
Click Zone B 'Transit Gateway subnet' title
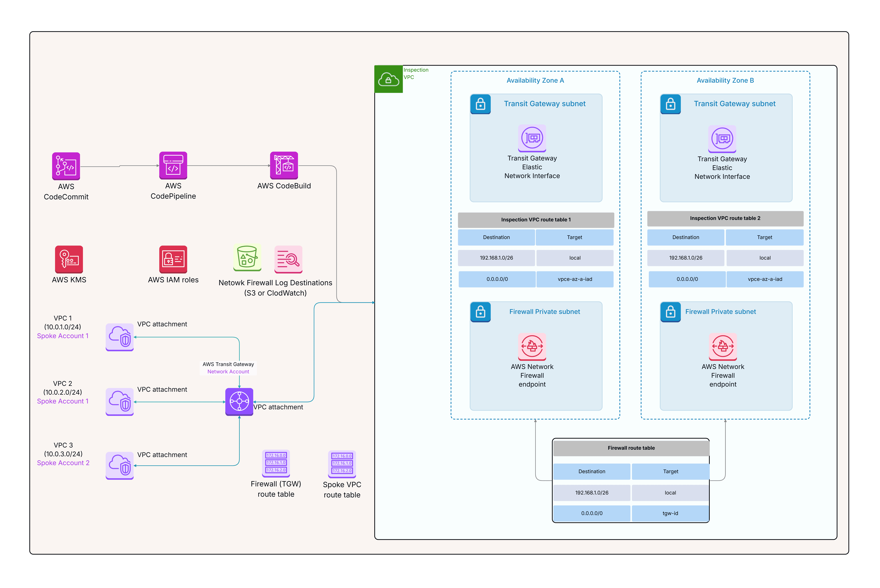735,104
